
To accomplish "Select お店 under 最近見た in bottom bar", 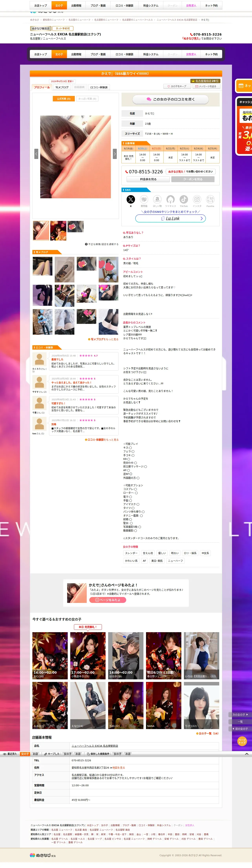I will point(35,754).
